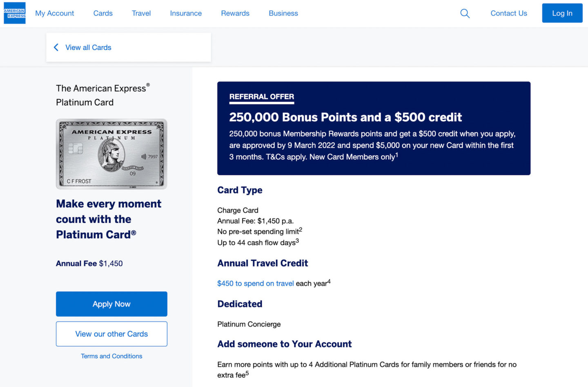Go to Contact Us page

509,13
